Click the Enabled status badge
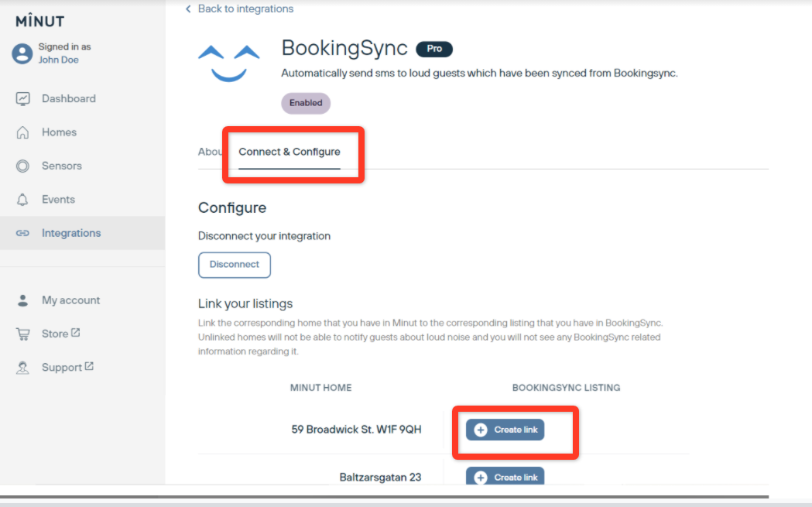Screen dimensions: 812x507 pos(306,103)
